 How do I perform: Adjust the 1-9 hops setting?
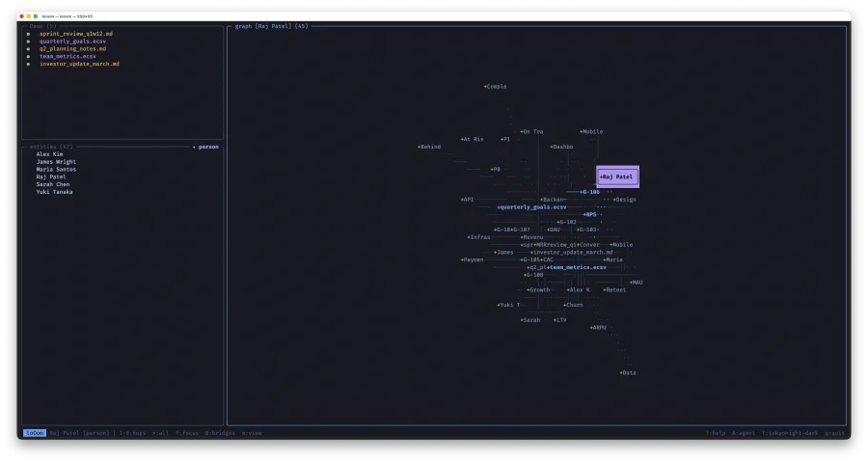134,433
